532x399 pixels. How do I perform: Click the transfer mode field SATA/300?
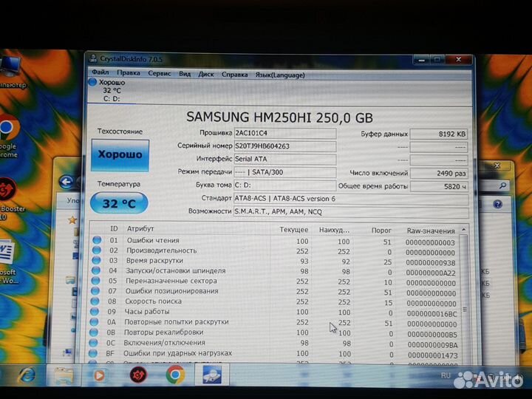click(285, 172)
